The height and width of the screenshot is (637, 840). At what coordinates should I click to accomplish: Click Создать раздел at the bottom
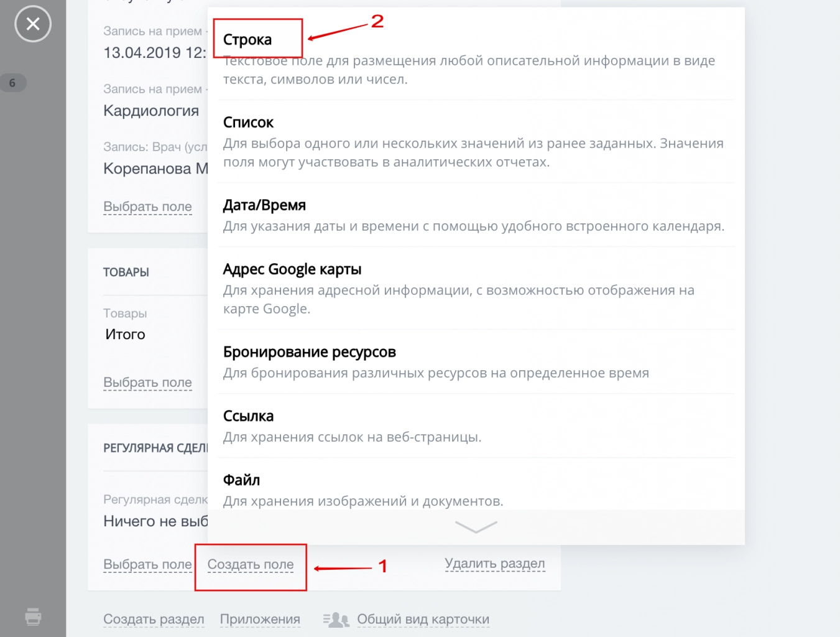[154, 619]
